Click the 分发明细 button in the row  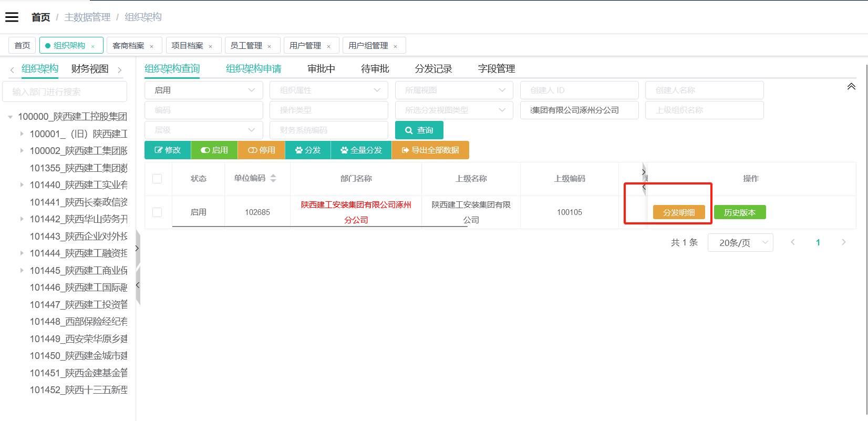[679, 212]
